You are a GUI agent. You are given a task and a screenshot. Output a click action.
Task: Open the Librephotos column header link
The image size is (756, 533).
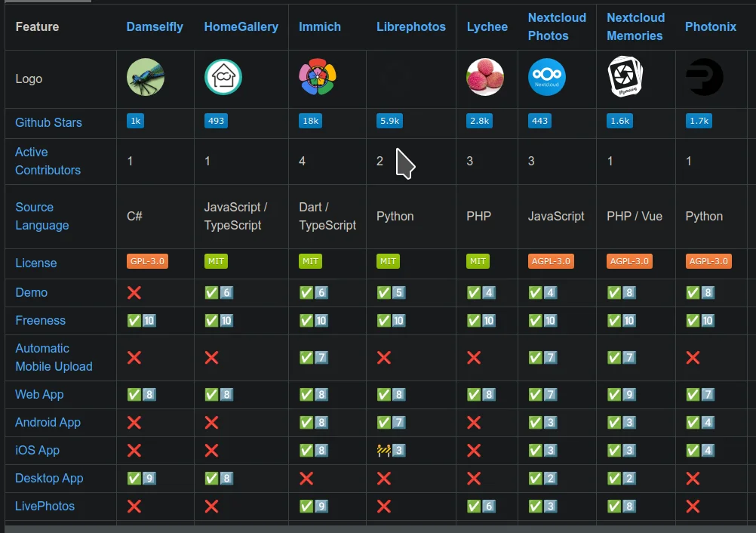[411, 26]
